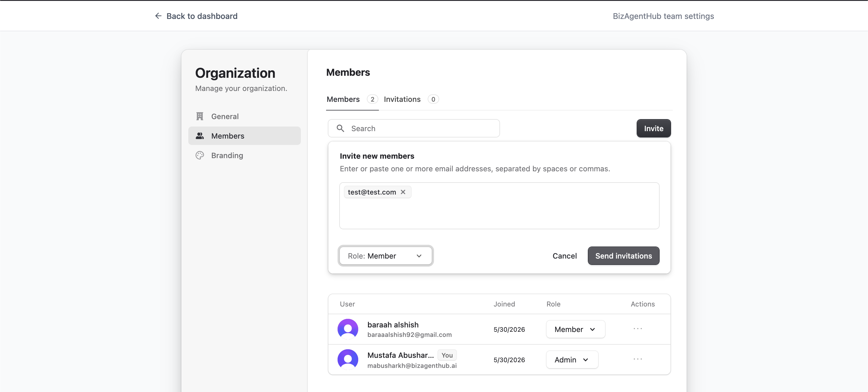Open General settings in sidebar

click(x=244, y=116)
